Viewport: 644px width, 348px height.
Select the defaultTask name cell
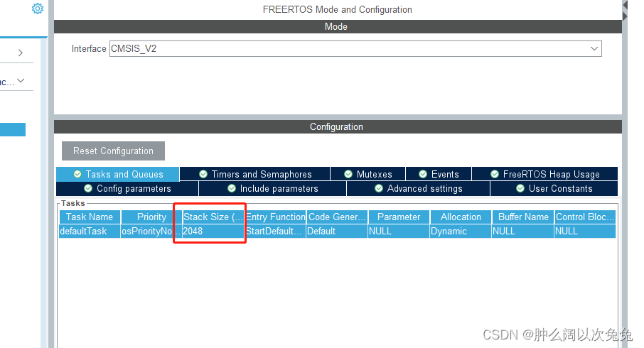(x=90, y=231)
